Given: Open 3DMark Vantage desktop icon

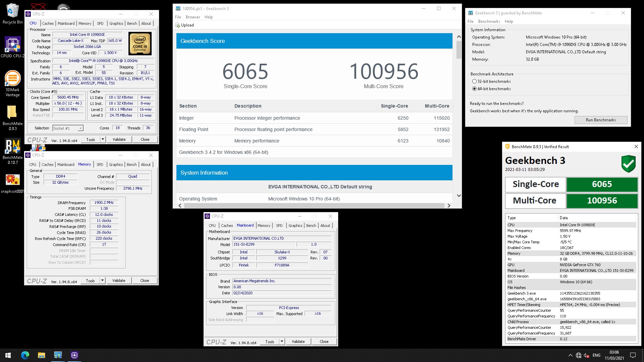Looking at the screenshot, I should [x=12, y=83].
